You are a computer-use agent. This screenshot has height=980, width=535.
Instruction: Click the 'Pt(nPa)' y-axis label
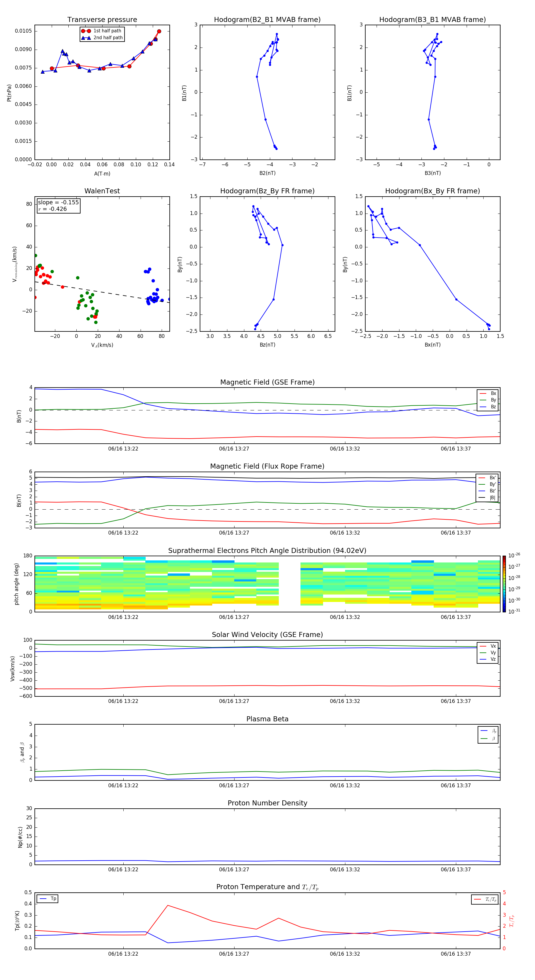point(9,93)
